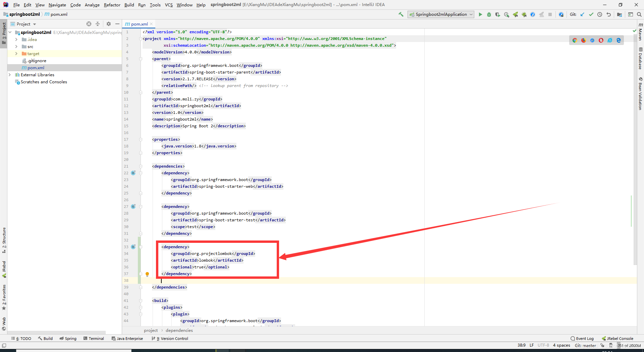Open the Navigate menu
Image resolution: width=644 pixels, height=352 pixels.
pos(57,5)
